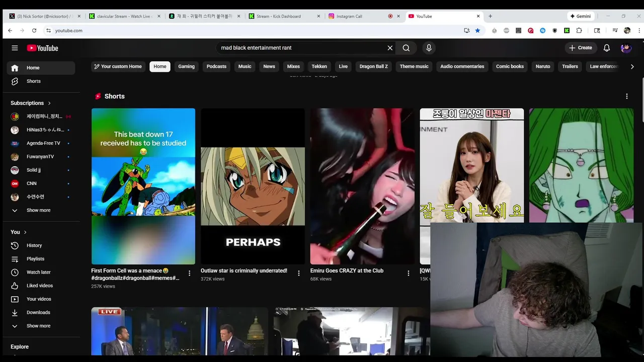Open the YouTube hamburger guide menu
The width and height of the screenshot is (644, 362).
point(15,48)
